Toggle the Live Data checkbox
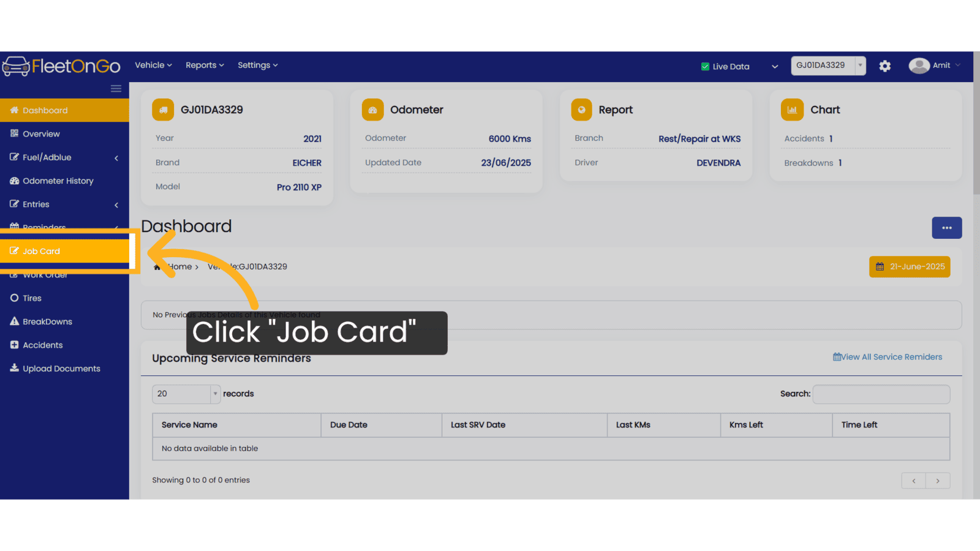Screen dimensions: 980x551 coord(705,67)
